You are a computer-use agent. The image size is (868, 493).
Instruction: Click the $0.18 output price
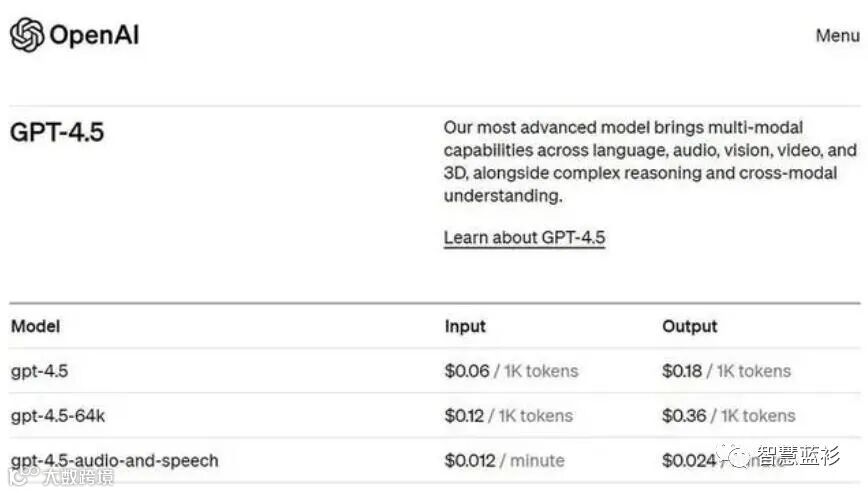tap(682, 371)
